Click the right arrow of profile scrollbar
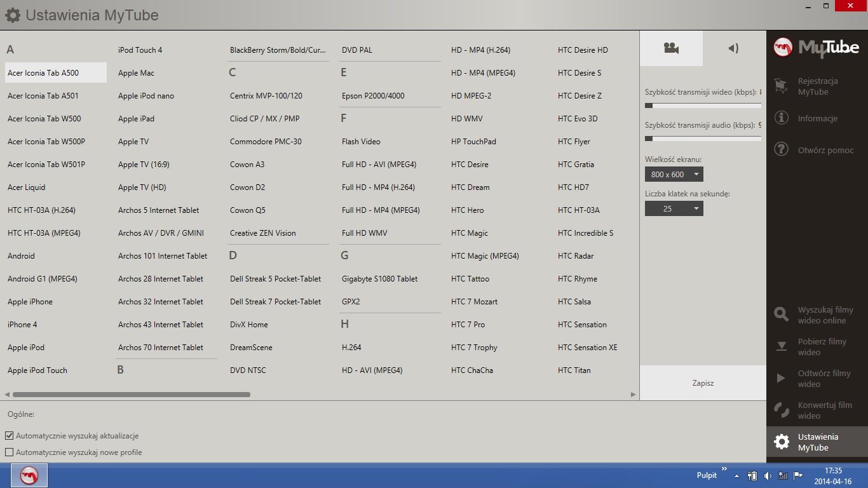 tap(633, 395)
